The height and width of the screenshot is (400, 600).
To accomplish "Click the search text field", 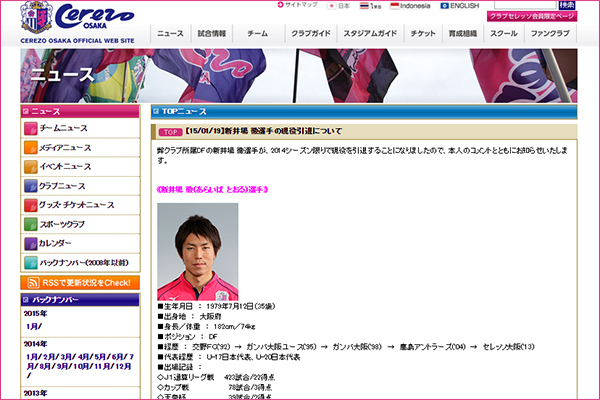I will (x=521, y=5).
